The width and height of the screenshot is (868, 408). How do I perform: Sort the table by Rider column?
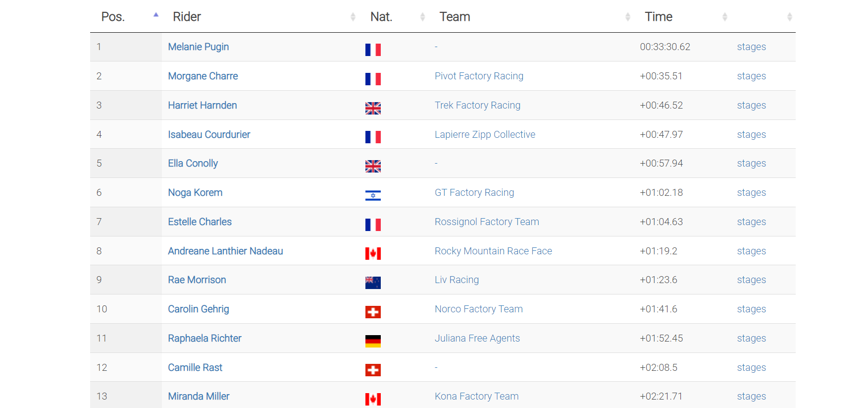pyautogui.click(x=187, y=17)
